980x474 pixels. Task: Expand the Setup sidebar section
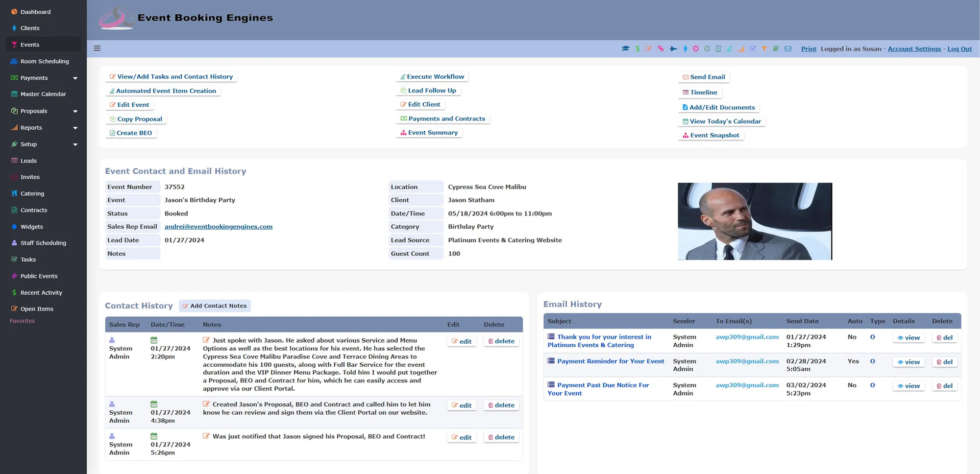44,144
